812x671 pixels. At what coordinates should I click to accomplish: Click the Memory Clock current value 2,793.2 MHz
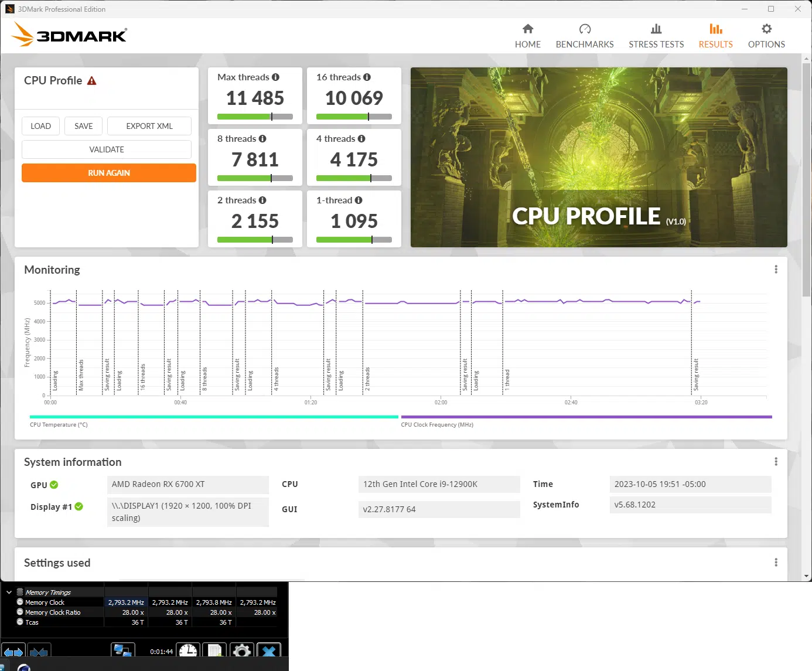point(126,602)
